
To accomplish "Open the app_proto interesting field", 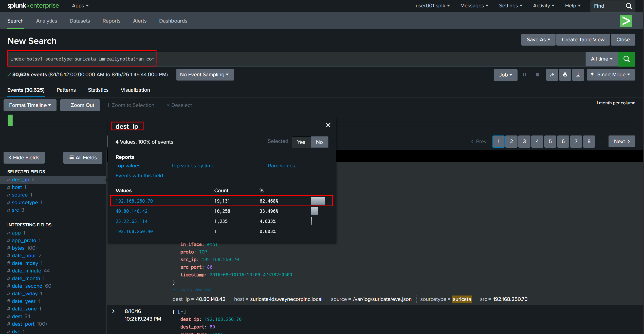I will coord(24,240).
